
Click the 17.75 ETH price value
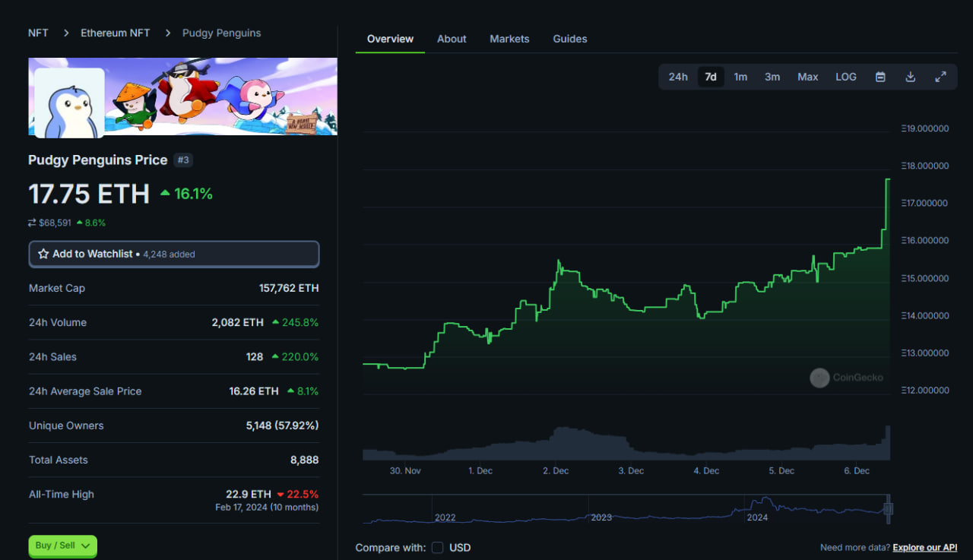click(89, 194)
